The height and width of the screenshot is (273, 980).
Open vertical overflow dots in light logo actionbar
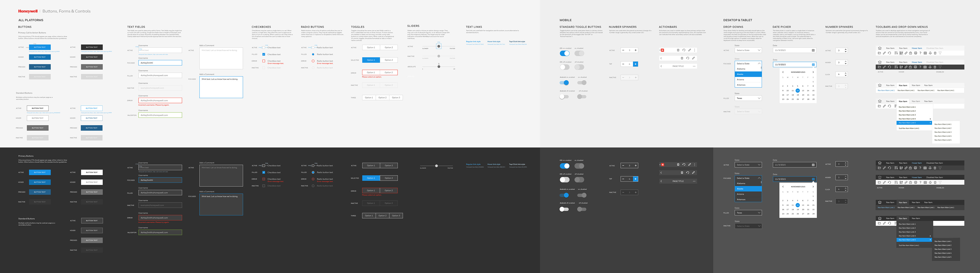695,50
